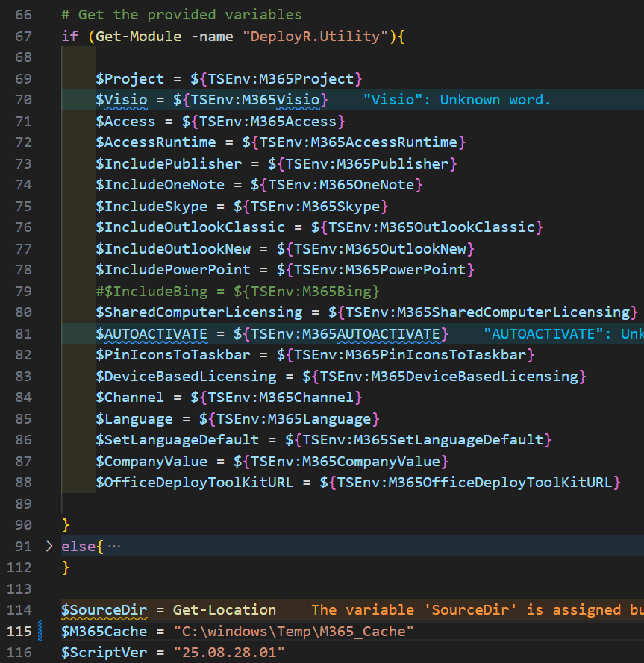The height and width of the screenshot is (663, 644).
Task: Click the "25.08.28.01" version string
Action: tap(229, 653)
